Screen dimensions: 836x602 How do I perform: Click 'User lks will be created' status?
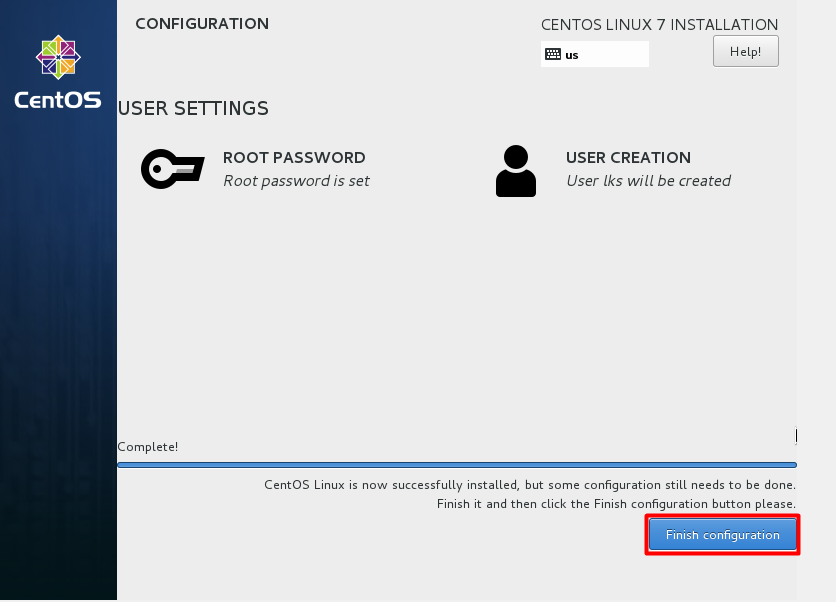[x=648, y=181]
